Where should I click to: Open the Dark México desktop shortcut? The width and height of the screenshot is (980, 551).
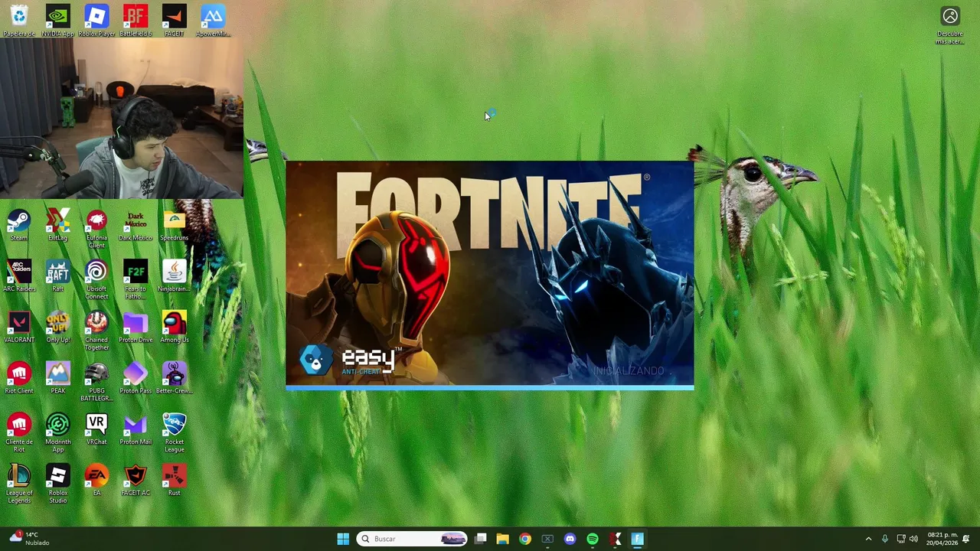point(136,226)
